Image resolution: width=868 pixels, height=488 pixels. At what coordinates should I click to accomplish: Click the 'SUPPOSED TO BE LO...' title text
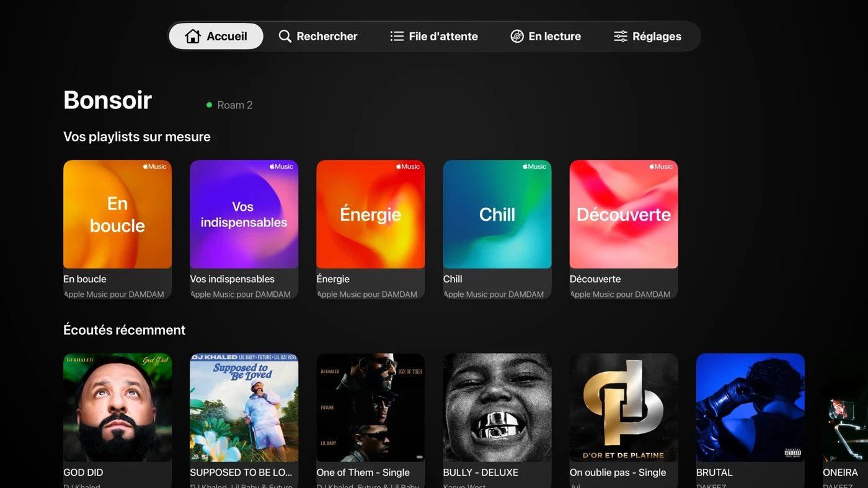241,473
